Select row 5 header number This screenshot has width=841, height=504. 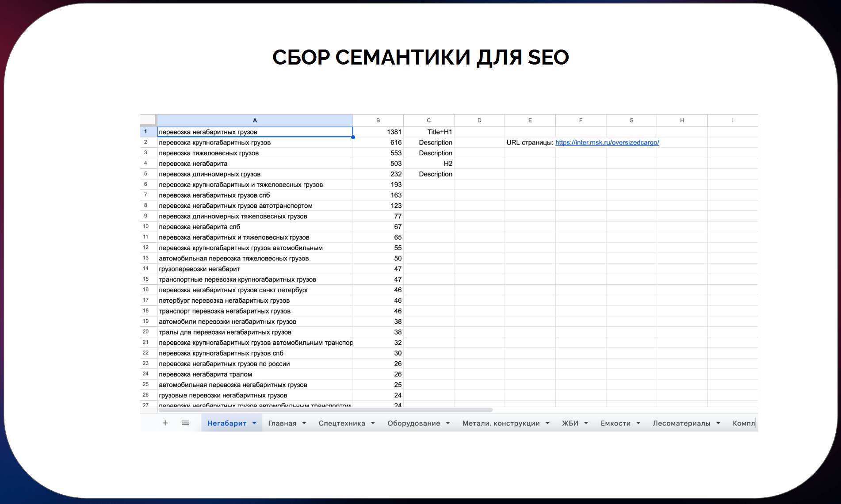pos(145,174)
